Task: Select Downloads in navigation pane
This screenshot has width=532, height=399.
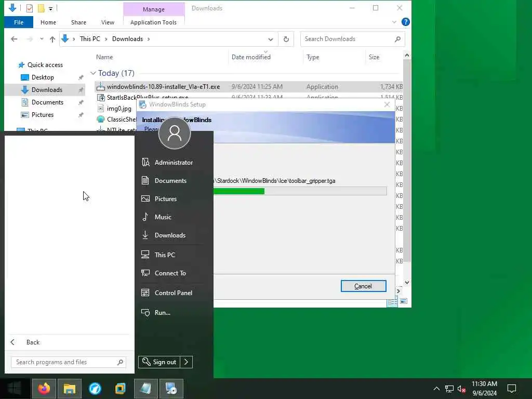Action: coord(47,90)
